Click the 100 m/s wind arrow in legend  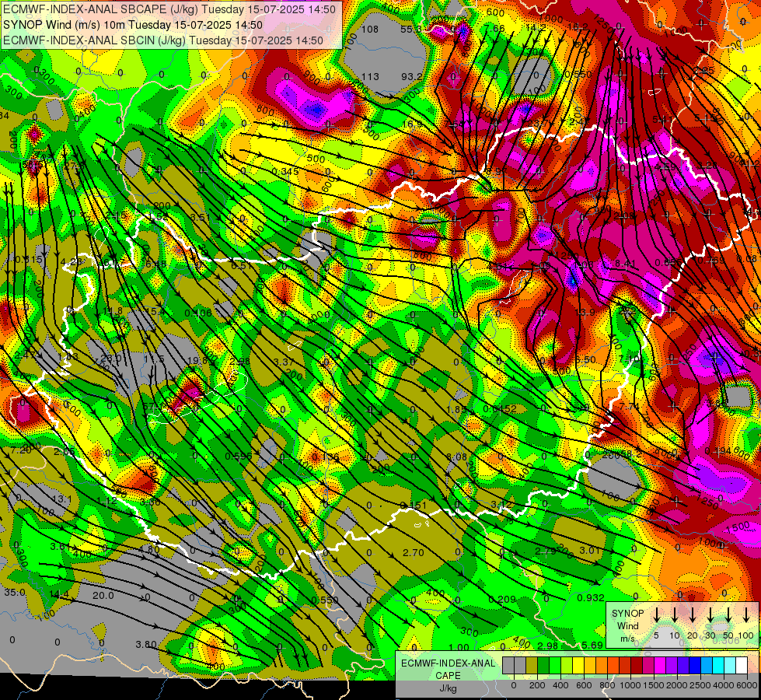coord(746,615)
